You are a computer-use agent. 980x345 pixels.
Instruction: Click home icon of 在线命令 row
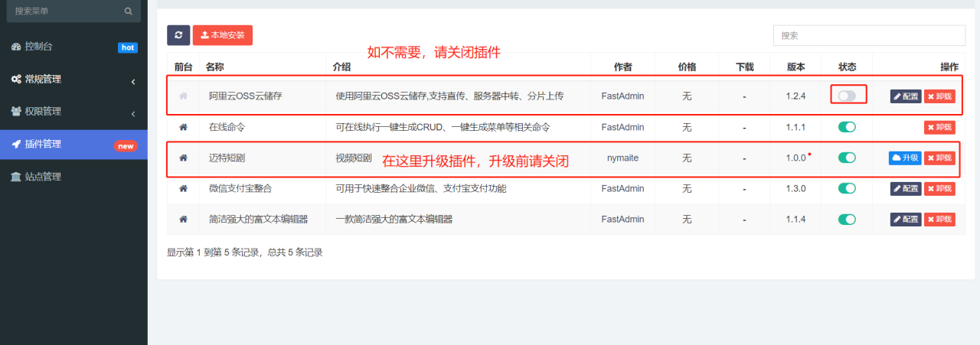coord(183,127)
